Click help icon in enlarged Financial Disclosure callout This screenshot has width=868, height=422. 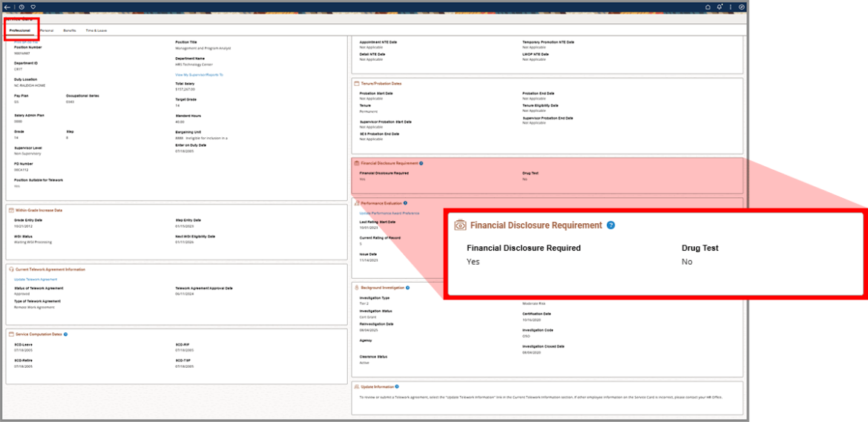coord(611,225)
